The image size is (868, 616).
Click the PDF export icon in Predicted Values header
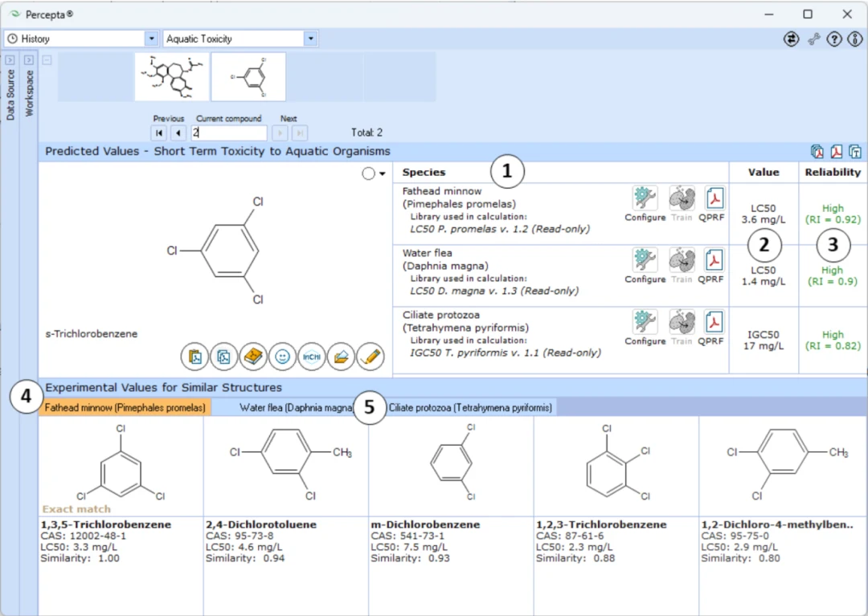coord(836,151)
